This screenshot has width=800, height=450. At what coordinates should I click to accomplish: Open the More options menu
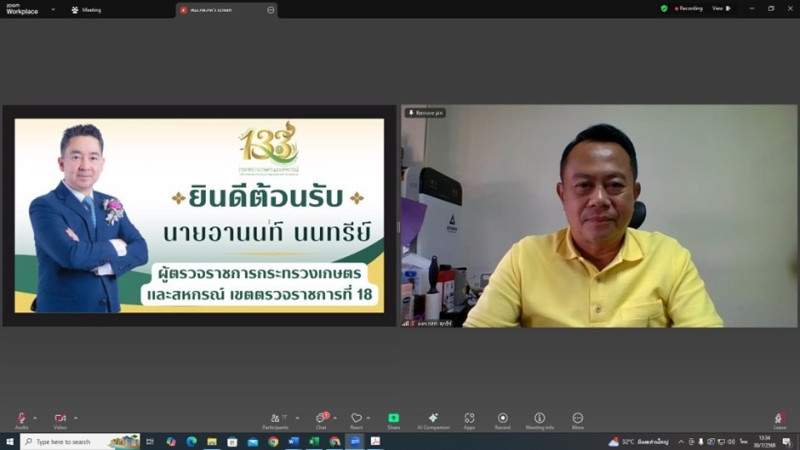click(577, 418)
